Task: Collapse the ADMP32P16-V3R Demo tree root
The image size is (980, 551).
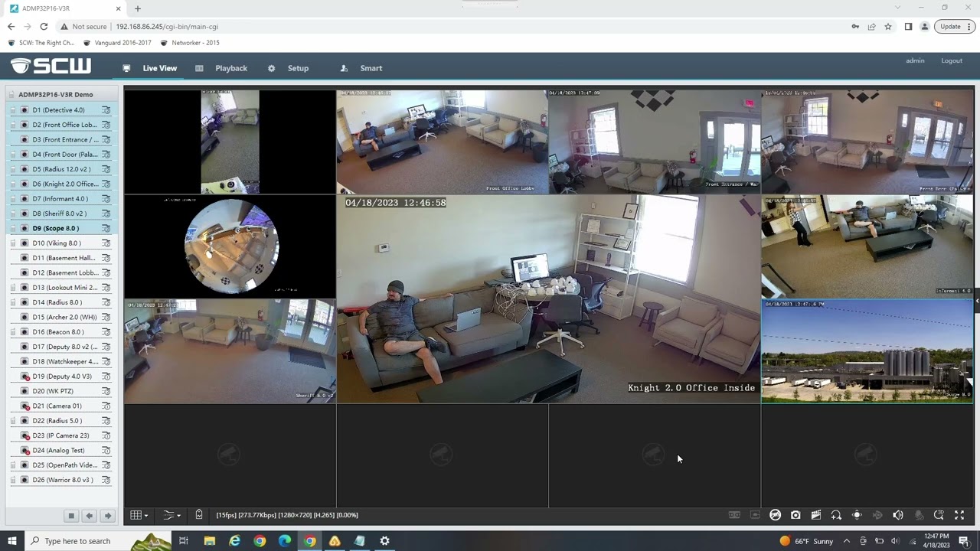Action: [x=11, y=95]
